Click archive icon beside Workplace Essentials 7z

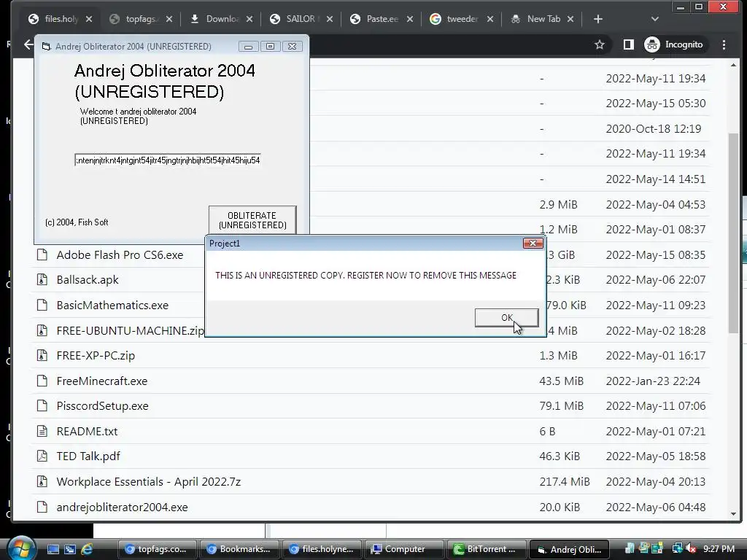tap(42, 481)
